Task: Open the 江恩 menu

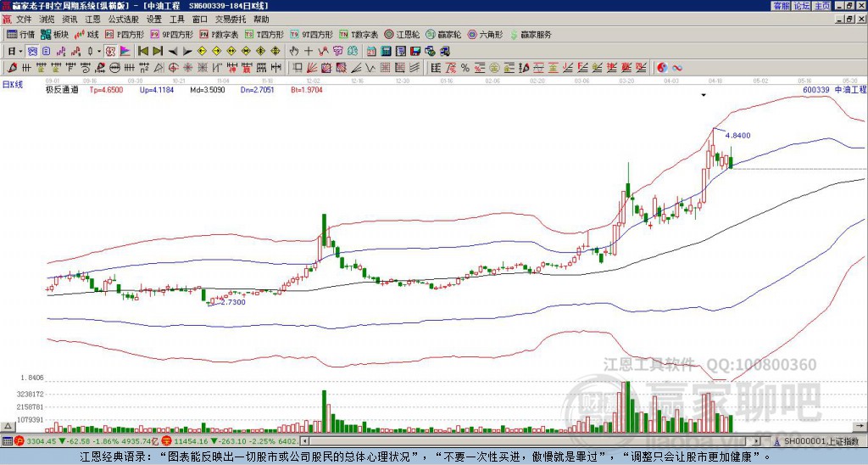Action: (92, 20)
